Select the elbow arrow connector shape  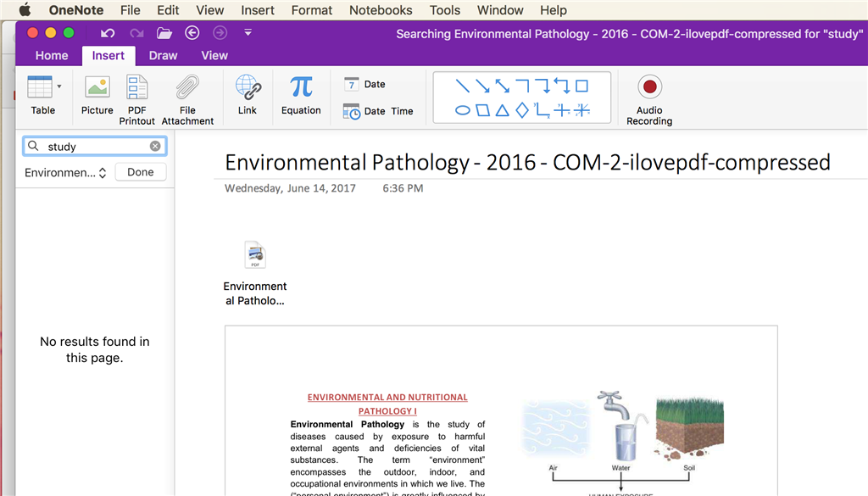[542, 86]
